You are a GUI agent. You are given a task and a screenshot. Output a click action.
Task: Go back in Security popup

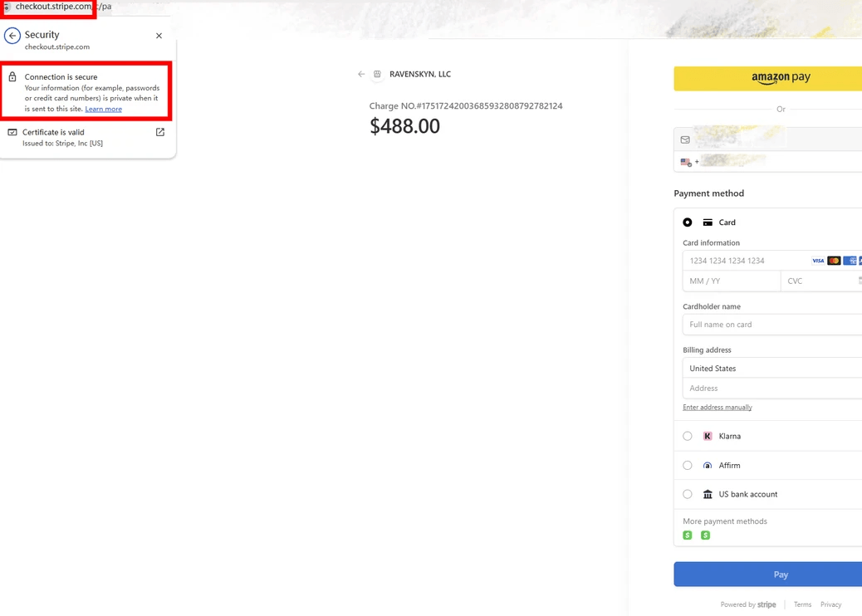pyautogui.click(x=12, y=36)
